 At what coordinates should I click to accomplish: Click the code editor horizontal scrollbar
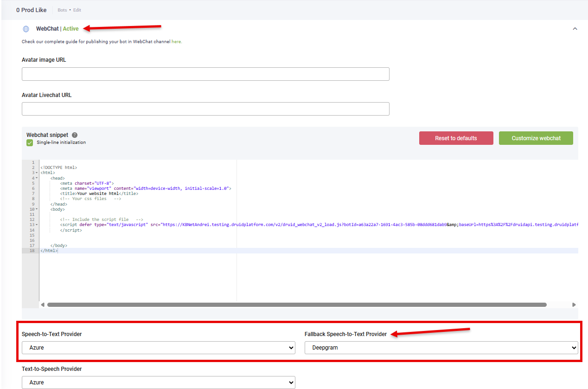coord(297,305)
